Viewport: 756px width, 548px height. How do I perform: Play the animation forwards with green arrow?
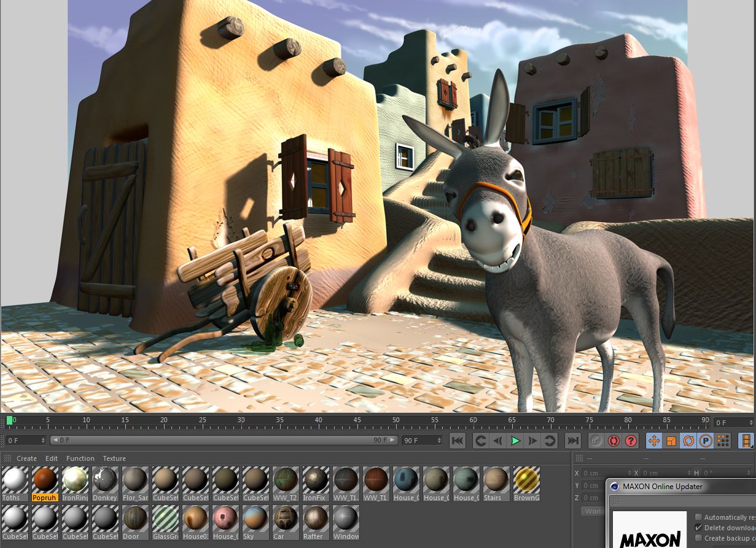pyautogui.click(x=516, y=441)
